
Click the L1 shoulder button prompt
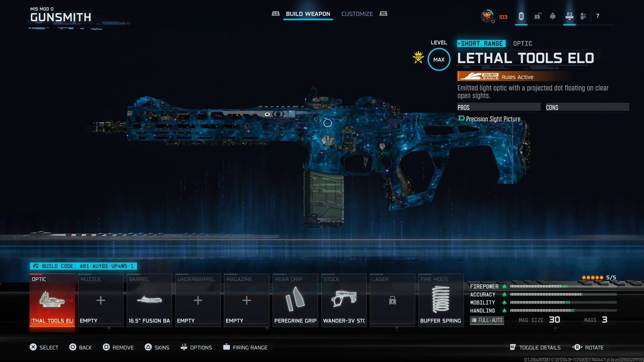point(276,14)
